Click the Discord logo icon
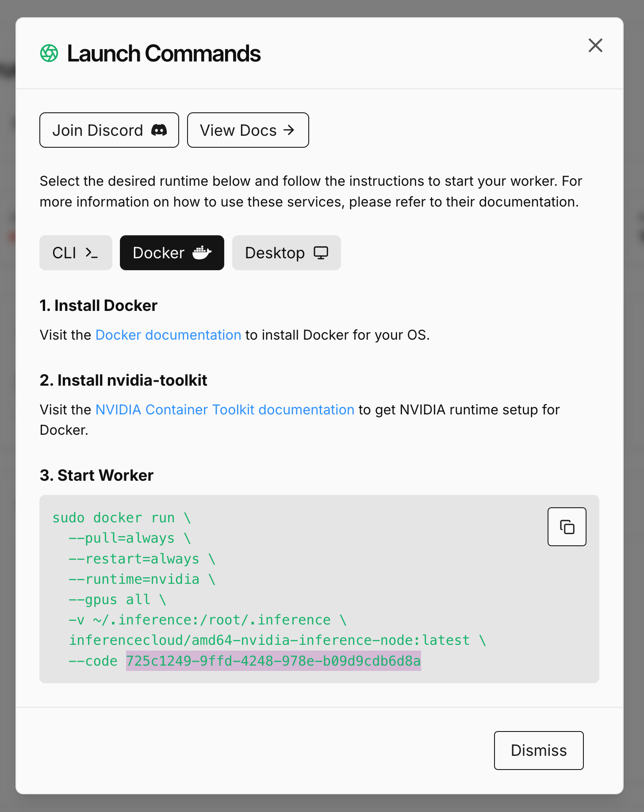The image size is (644, 812). tap(159, 130)
